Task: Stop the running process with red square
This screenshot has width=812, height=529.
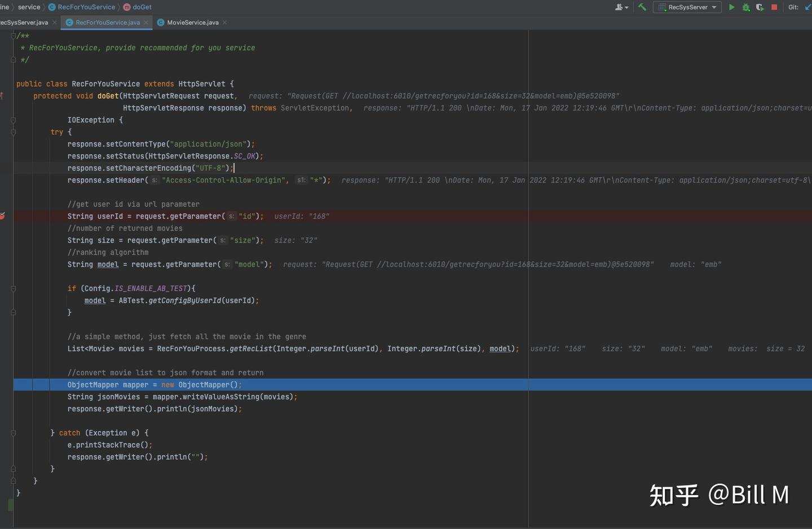Action: tap(774, 7)
